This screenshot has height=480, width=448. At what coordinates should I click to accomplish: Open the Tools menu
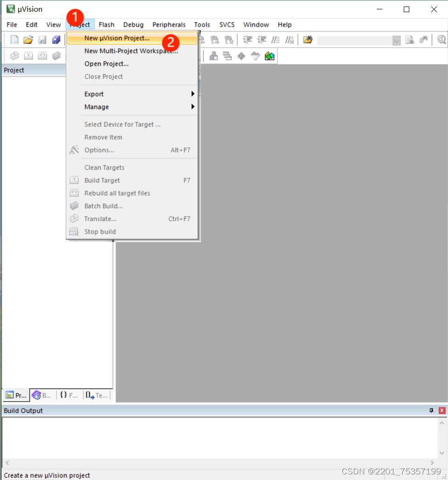click(x=202, y=24)
